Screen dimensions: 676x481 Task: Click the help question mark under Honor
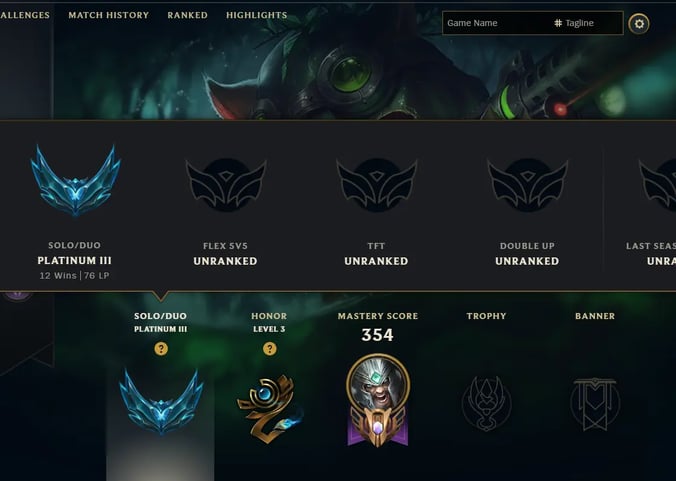point(270,348)
